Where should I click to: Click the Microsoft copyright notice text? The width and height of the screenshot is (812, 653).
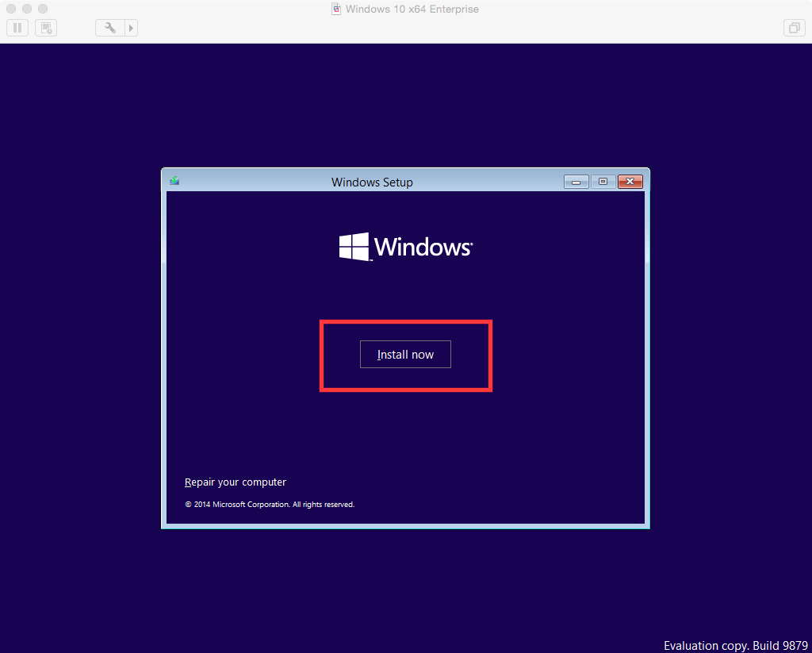click(270, 505)
